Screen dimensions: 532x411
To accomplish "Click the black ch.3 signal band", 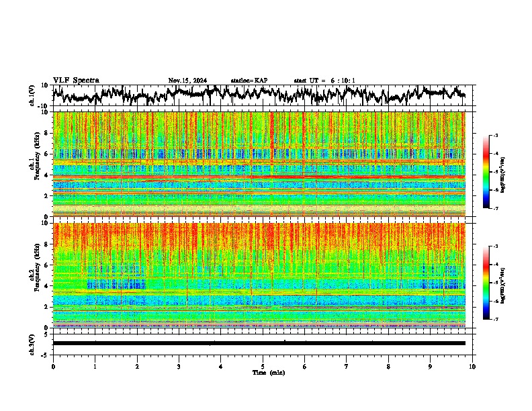I will click(x=259, y=343).
